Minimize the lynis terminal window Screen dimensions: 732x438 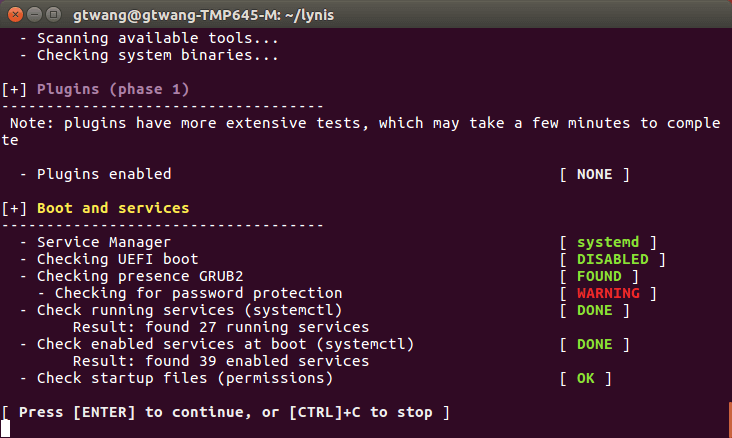33,14
